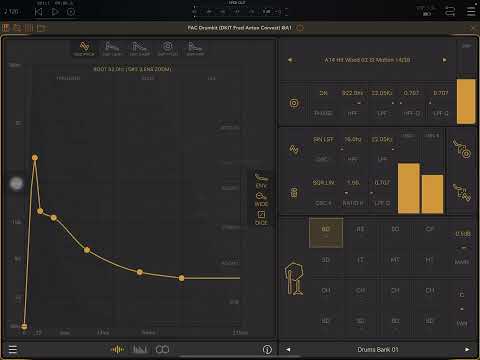Viewport: 480px width, 360px height.
Task: Click the 1.00 ratio value
Action: pos(353,183)
